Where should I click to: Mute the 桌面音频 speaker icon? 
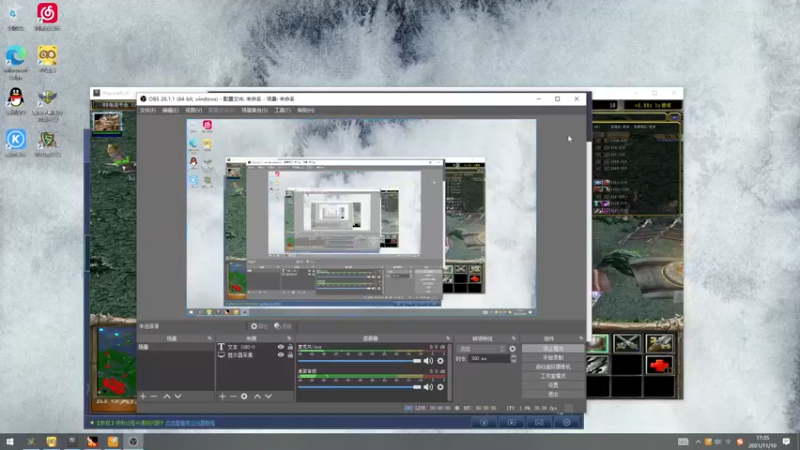click(429, 387)
